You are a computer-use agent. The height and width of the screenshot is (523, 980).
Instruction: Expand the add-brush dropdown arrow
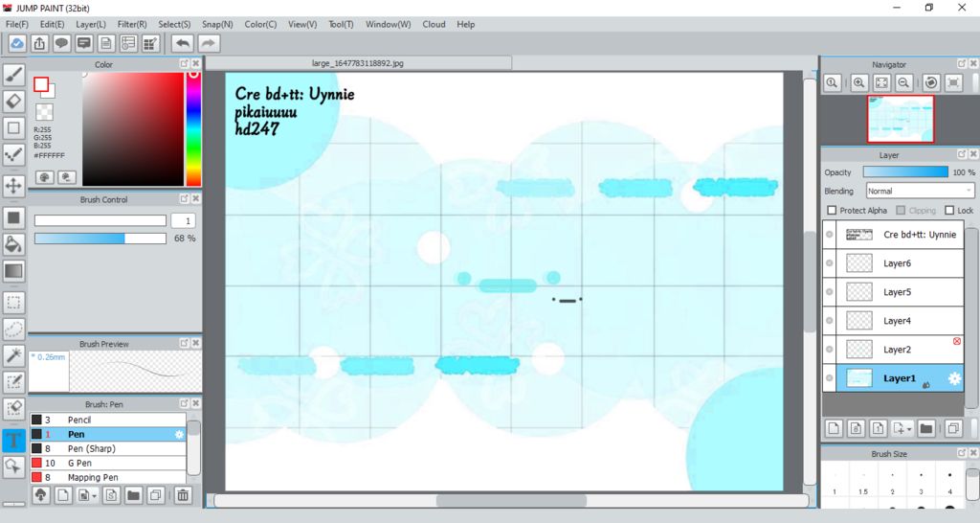[95, 496]
